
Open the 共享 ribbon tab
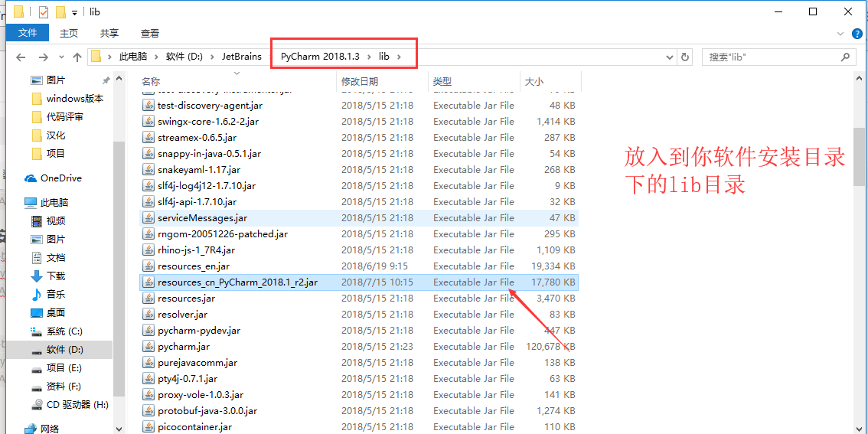click(x=109, y=33)
